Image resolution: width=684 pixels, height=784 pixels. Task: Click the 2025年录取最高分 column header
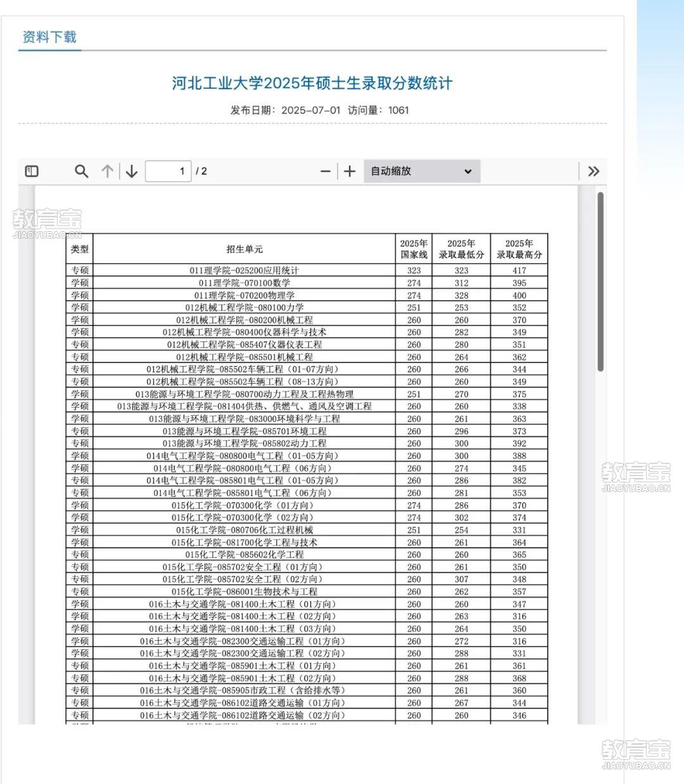pyautogui.click(x=519, y=249)
